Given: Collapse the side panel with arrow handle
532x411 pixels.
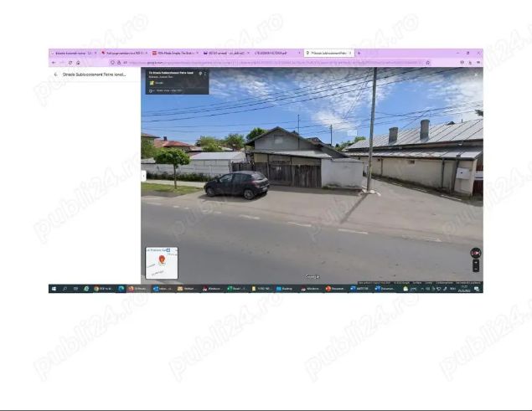Looking at the screenshot, I should click(x=143, y=176).
